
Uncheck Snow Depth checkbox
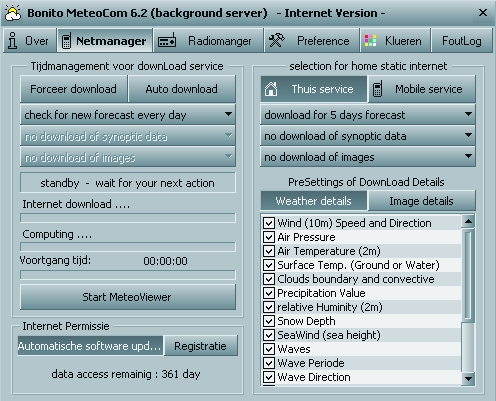pos(269,321)
